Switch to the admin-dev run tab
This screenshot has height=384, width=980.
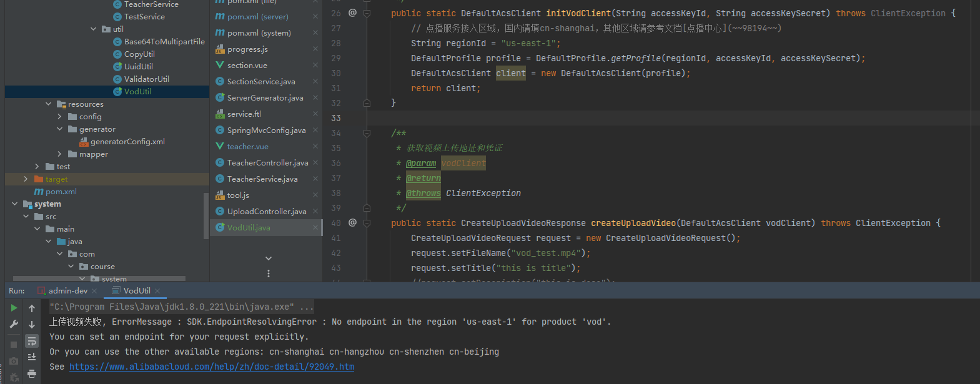tap(67, 291)
